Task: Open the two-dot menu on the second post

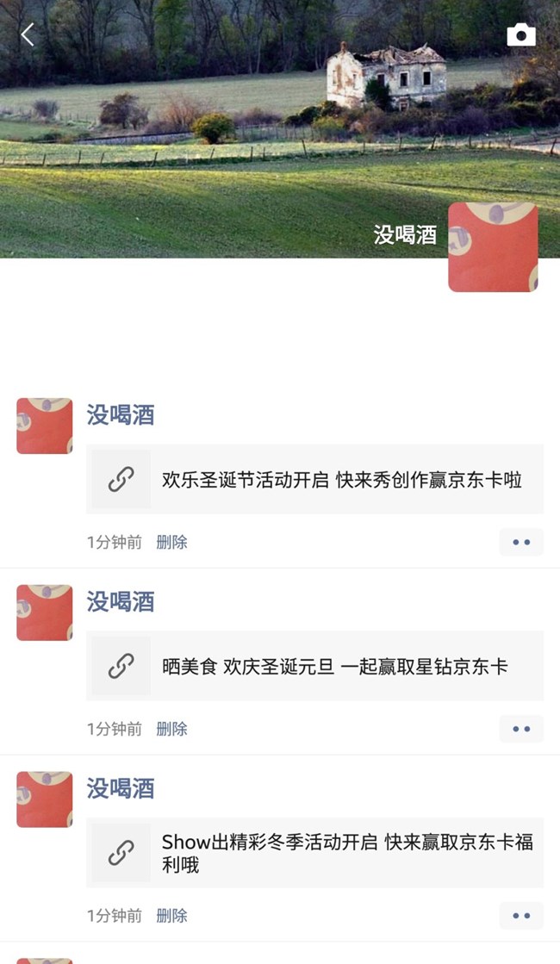Action: tap(521, 729)
